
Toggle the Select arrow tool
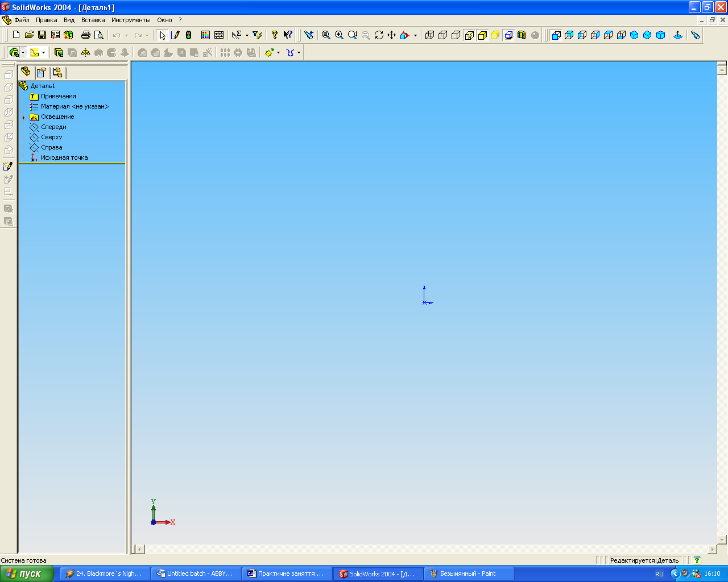click(x=163, y=35)
